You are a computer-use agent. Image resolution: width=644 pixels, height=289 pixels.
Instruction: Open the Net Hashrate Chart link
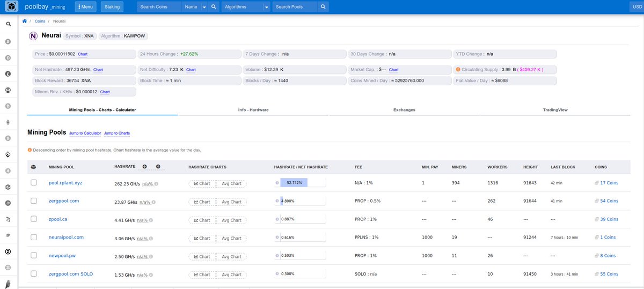click(98, 70)
